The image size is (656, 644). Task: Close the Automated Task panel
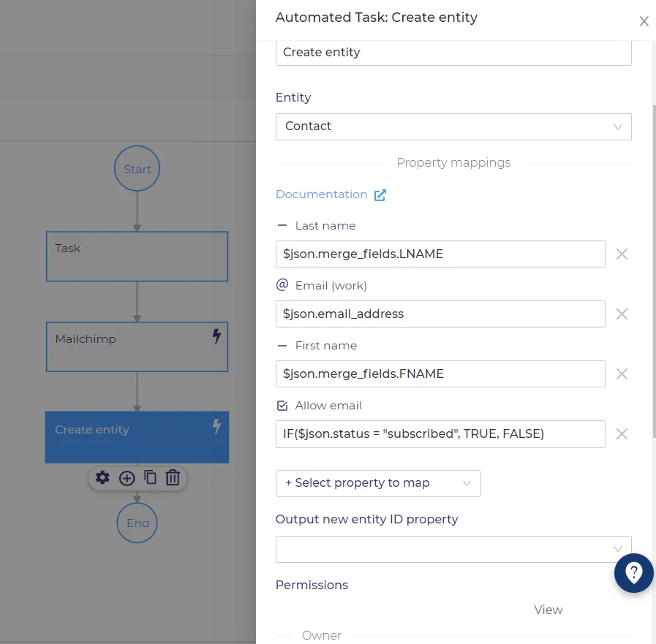[x=644, y=21]
